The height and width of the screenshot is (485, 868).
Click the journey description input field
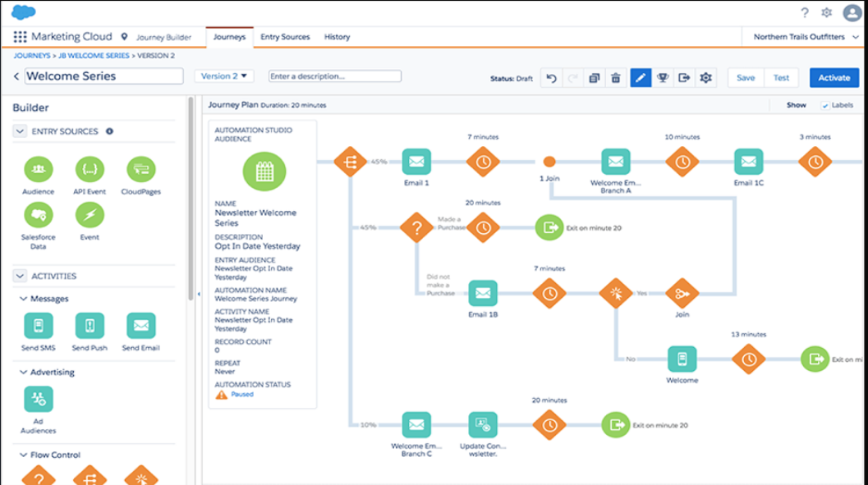coord(335,76)
